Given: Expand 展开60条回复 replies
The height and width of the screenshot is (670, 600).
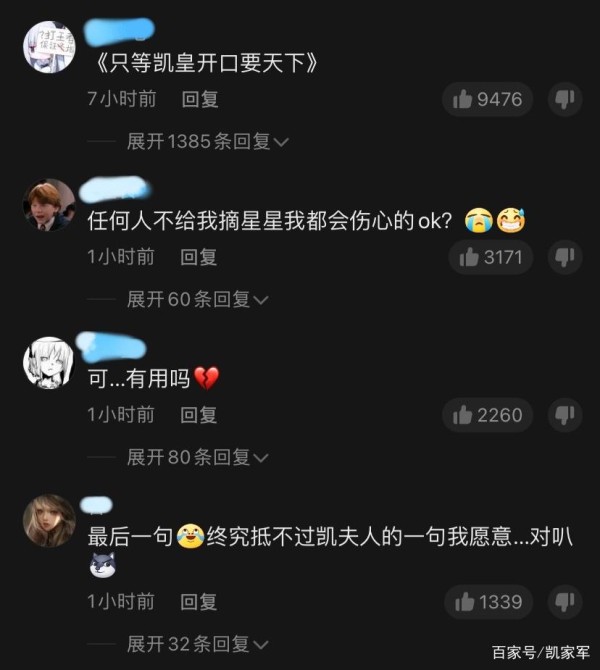Looking at the screenshot, I should (197, 299).
